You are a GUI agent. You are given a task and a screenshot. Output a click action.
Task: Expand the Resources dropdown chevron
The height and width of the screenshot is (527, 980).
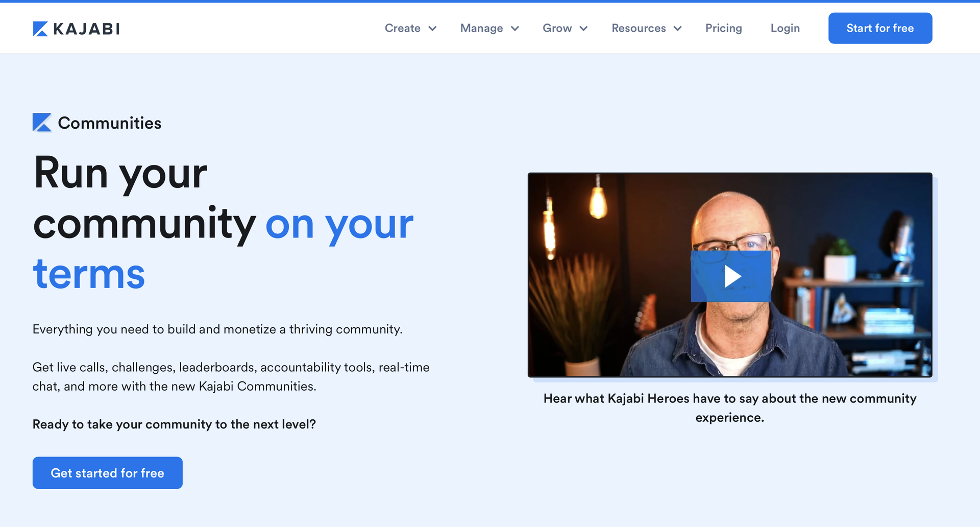pos(678,29)
